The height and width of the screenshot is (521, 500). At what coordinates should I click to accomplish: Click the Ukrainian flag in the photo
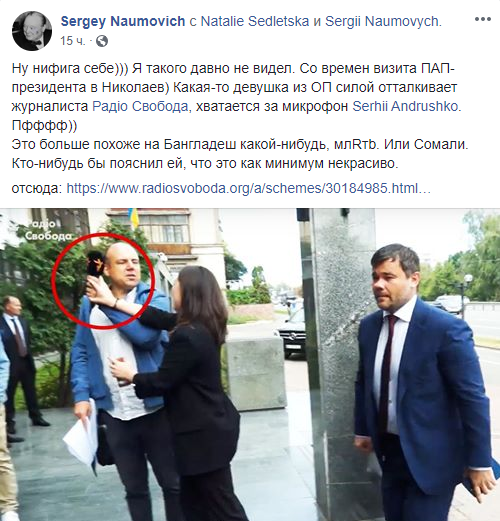(134, 218)
